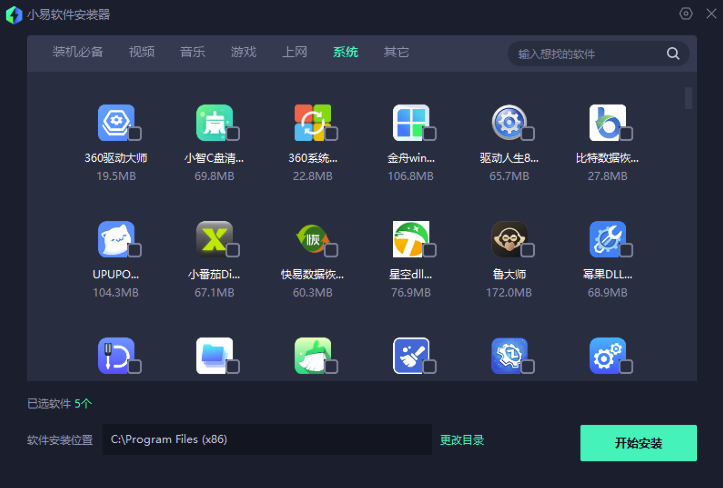This screenshot has height=488, width=723.
Task: Tick the checkbox for UPUPOO
Action: pos(135,250)
